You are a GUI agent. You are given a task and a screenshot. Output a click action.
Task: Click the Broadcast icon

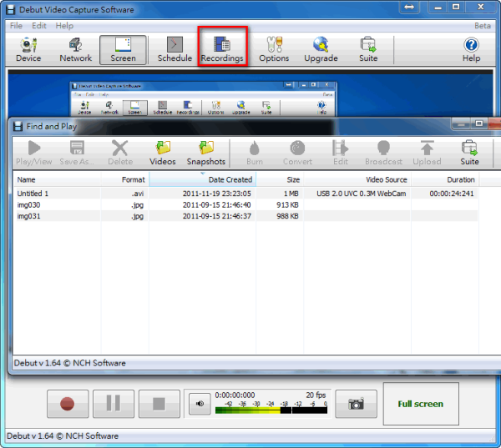[x=383, y=153]
